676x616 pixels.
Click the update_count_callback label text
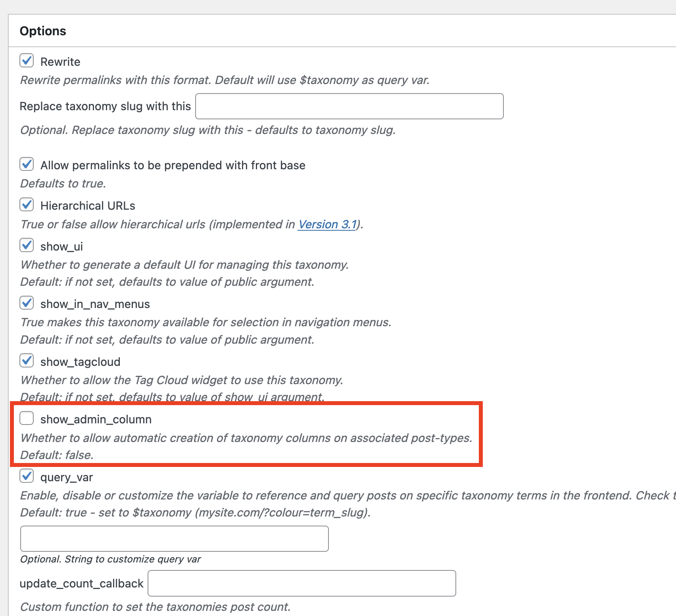tap(81, 583)
